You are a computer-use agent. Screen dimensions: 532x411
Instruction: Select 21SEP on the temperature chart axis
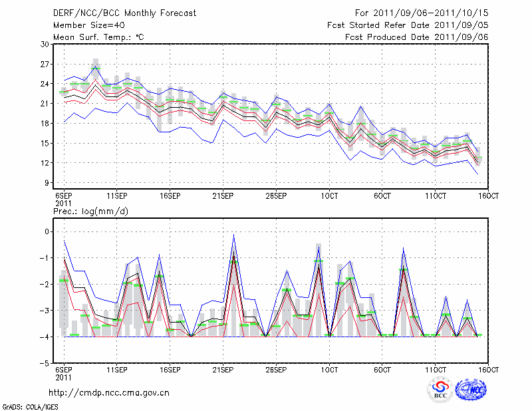click(x=223, y=196)
